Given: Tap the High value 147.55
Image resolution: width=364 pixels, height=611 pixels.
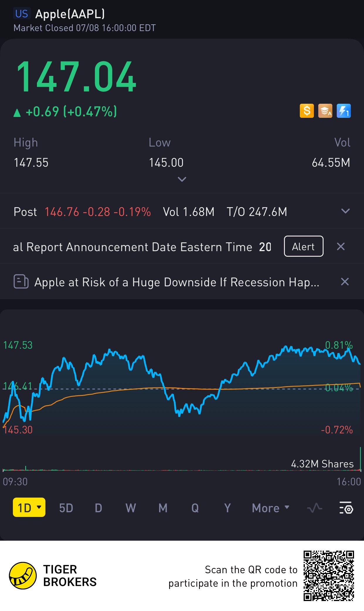Looking at the screenshot, I should pos(31,163).
